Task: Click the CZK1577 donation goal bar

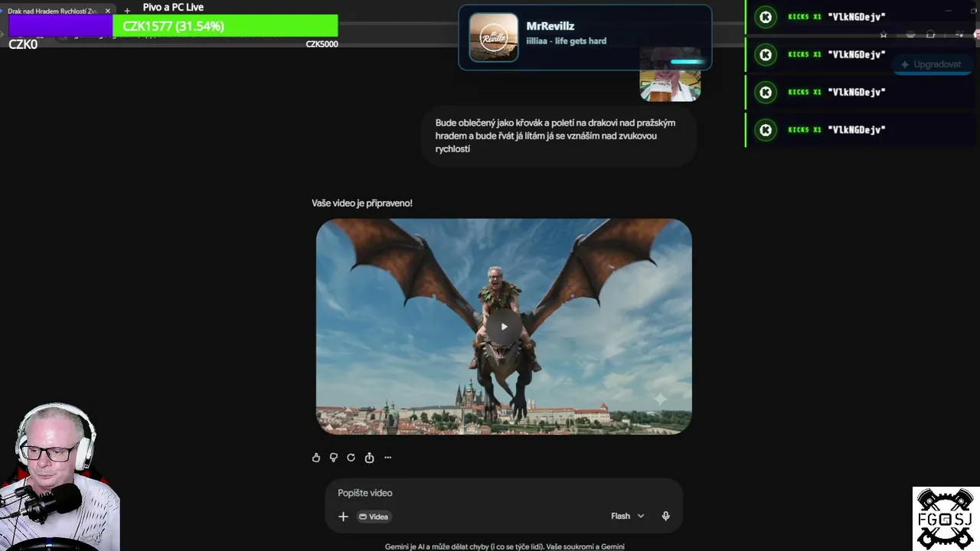Action: click(x=173, y=26)
